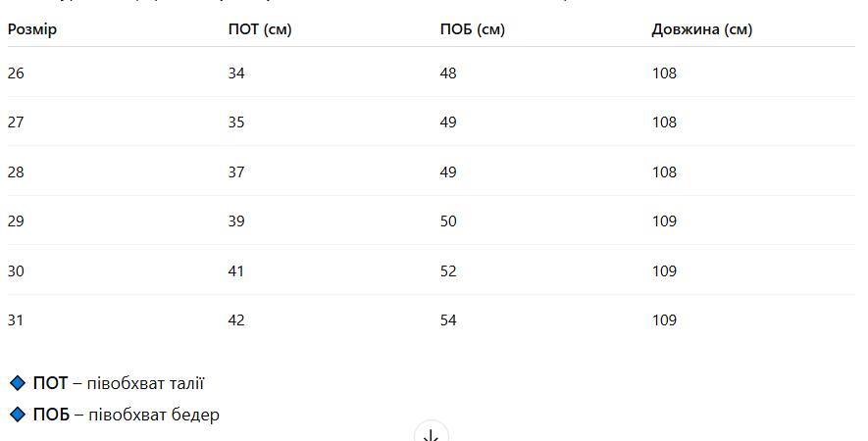The height and width of the screenshot is (441, 868).
Task: Select the Довжина (см) column header
Action: point(702,29)
